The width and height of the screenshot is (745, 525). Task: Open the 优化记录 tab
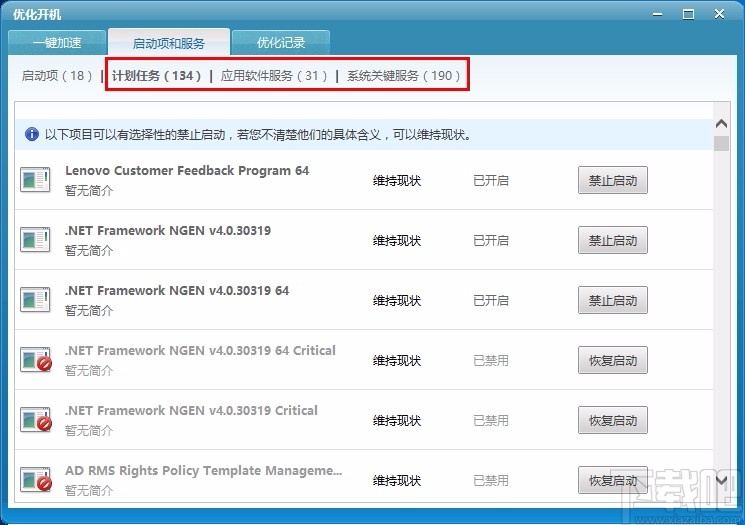(x=281, y=43)
